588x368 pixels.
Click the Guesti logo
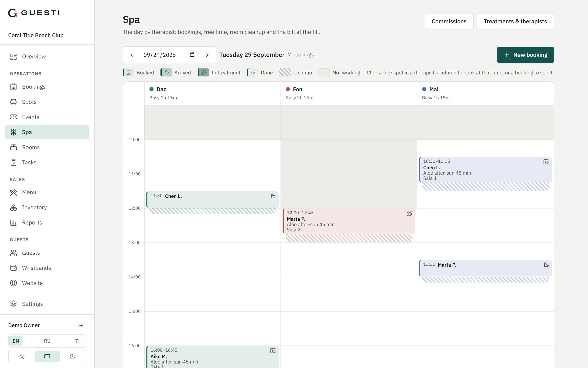coord(34,13)
